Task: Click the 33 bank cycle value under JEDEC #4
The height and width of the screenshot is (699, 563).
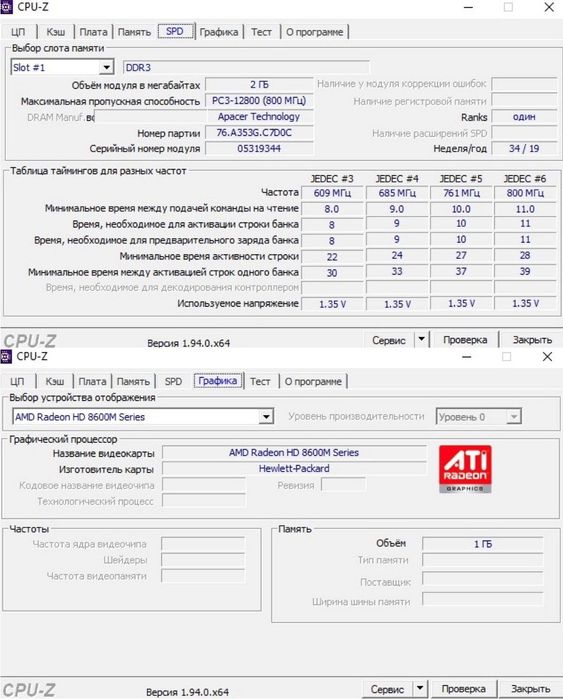Action: click(397, 271)
